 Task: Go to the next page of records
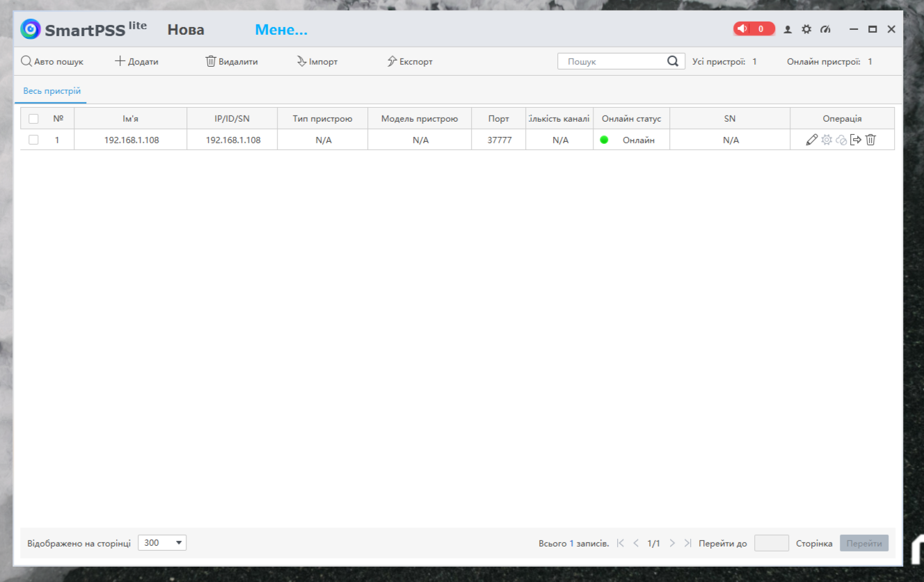pyautogui.click(x=672, y=543)
